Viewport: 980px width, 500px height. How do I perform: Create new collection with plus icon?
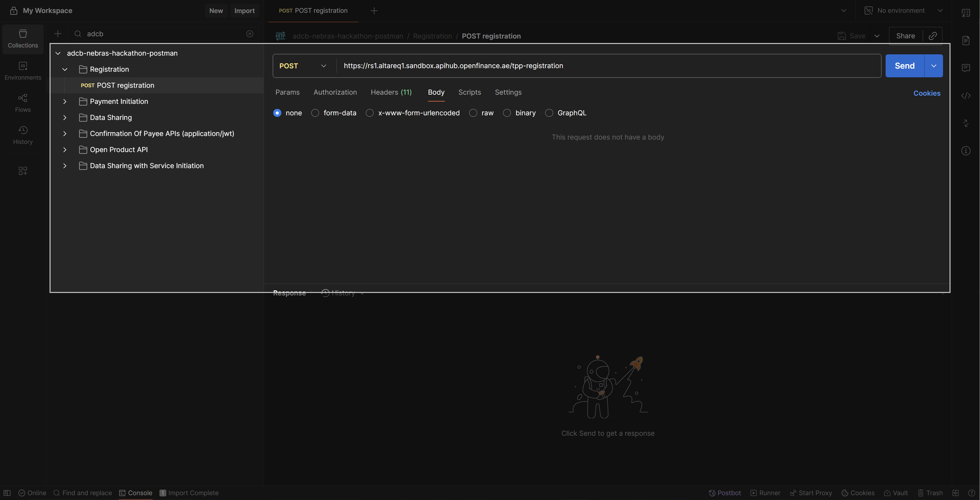pos(58,34)
